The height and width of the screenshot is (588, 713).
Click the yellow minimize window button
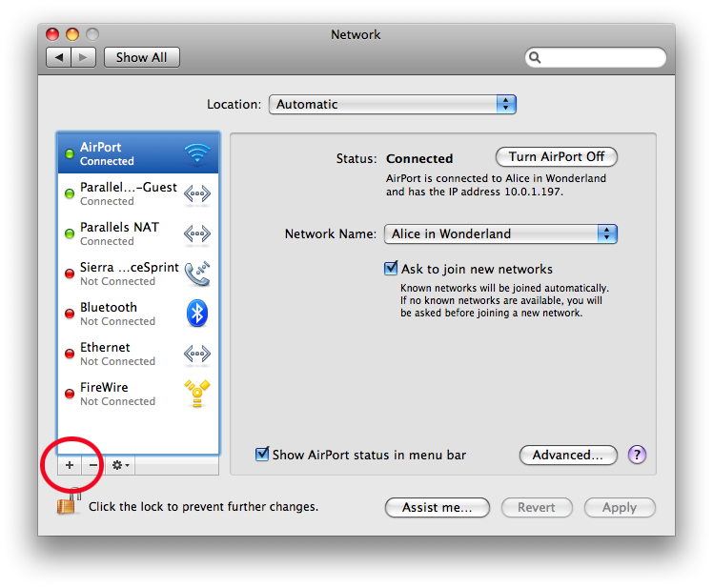pyautogui.click(x=72, y=34)
